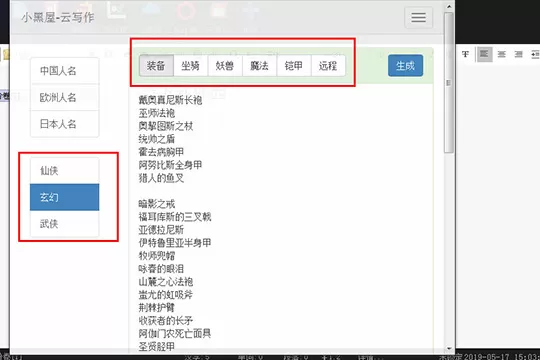The height and width of the screenshot is (360, 540).
Task: Click the generated name 霍去病胸甲
Action: [x=161, y=152]
